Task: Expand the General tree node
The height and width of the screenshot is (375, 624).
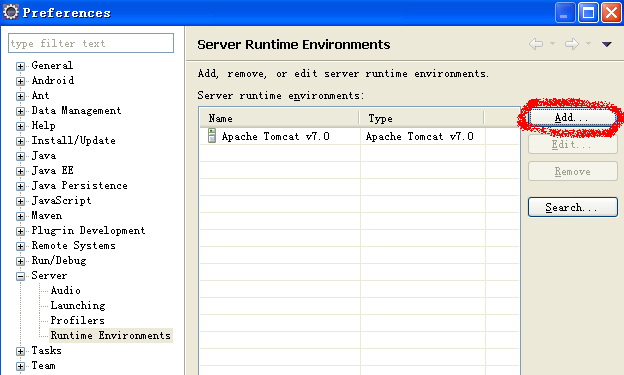Action: click(x=20, y=66)
